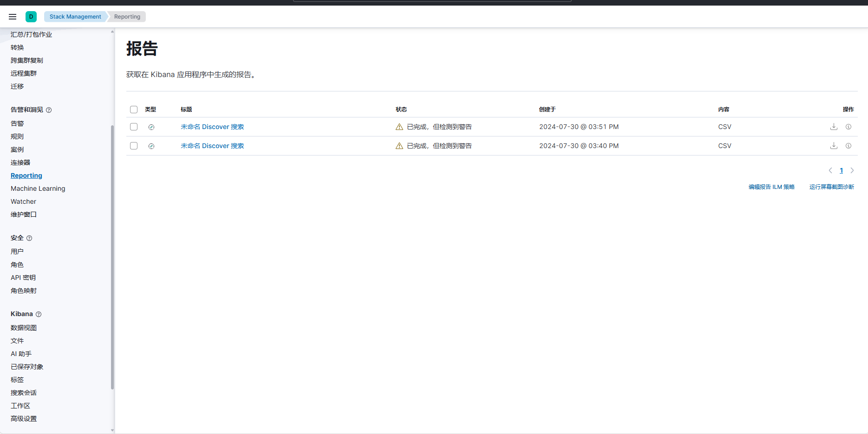Go to next page of reports
Screen dimensions: 868x434
(852, 170)
